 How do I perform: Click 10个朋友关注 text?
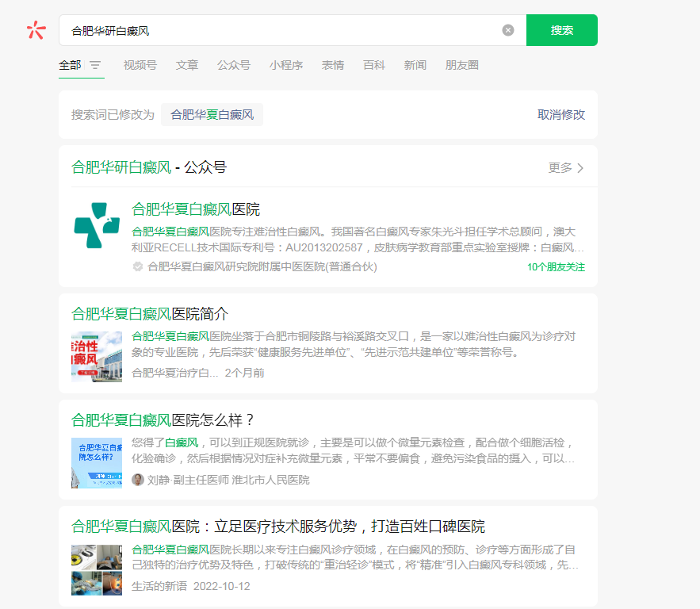556,267
